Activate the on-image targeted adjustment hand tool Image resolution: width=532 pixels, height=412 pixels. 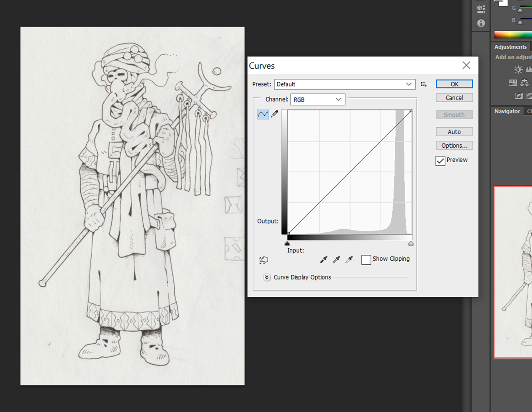264,260
